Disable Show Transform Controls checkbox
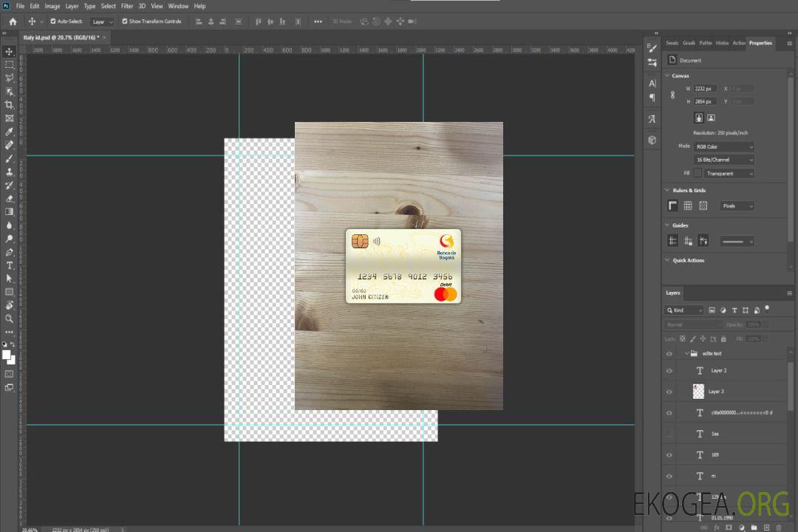This screenshot has height=532, width=798. pyautogui.click(x=125, y=21)
